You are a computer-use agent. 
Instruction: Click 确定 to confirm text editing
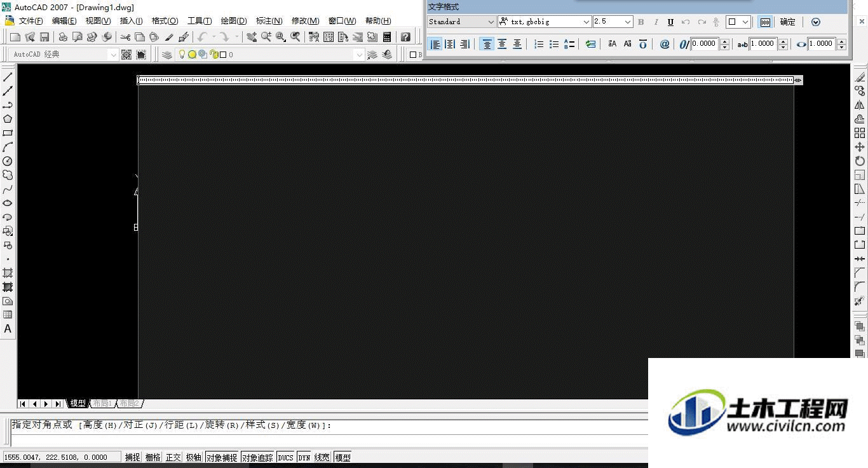[x=788, y=22]
